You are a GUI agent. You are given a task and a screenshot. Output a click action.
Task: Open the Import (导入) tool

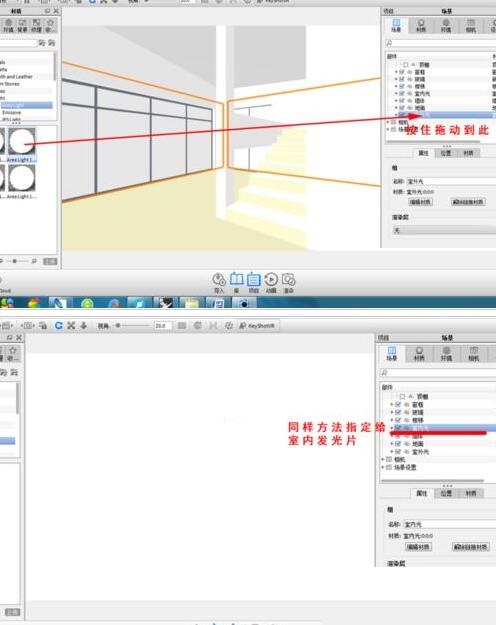pyautogui.click(x=219, y=283)
